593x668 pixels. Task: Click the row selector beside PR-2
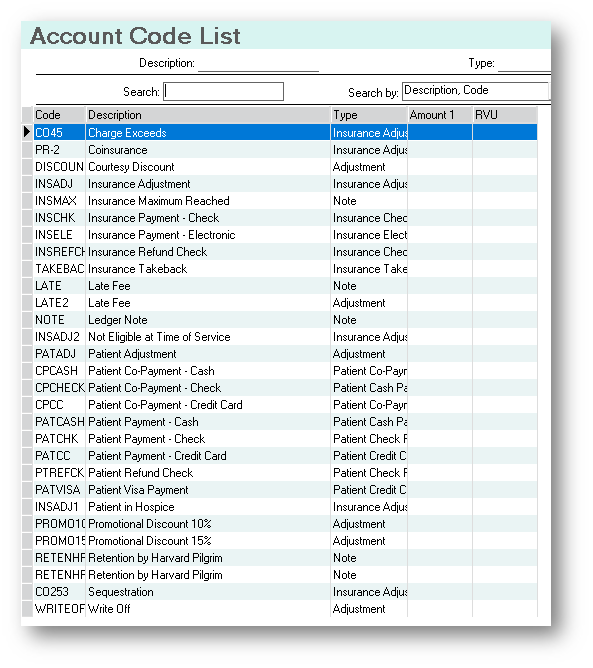27,150
